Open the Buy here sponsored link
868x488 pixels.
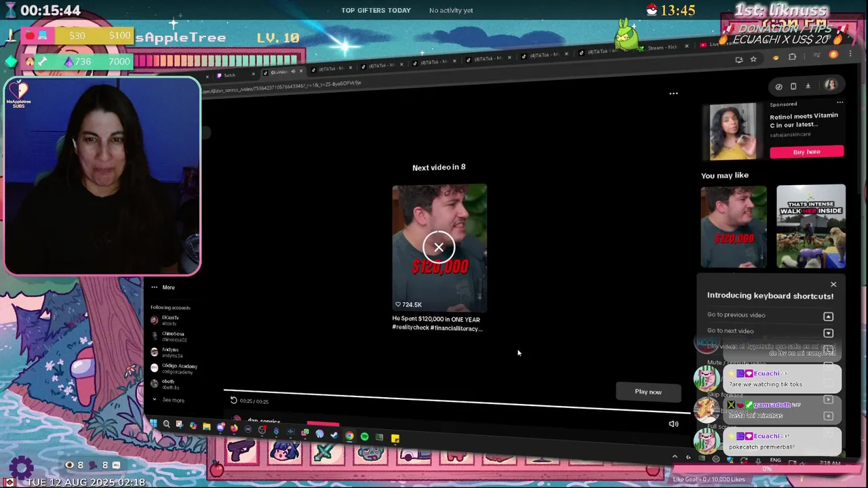(807, 152)
